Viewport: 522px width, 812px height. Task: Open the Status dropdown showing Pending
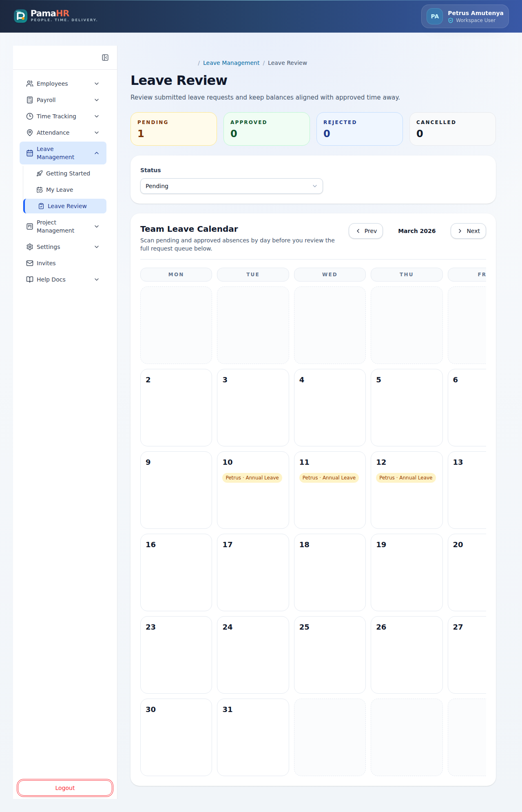coord(232,186)
